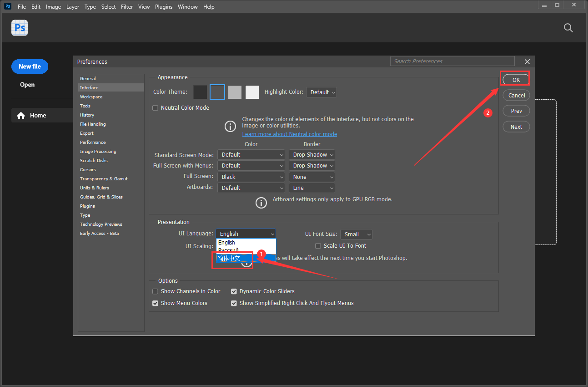The width and height of the screenshot is (588, 387).
Task: Confirm preferences with OK button
Action: click(x=516, y=80)
